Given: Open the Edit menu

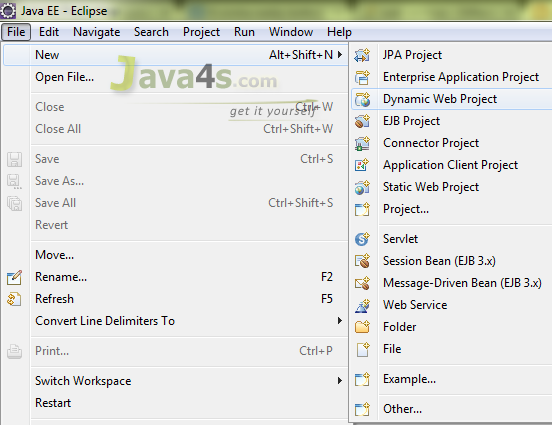Looking at the screenshot, I should pos(49,32).
